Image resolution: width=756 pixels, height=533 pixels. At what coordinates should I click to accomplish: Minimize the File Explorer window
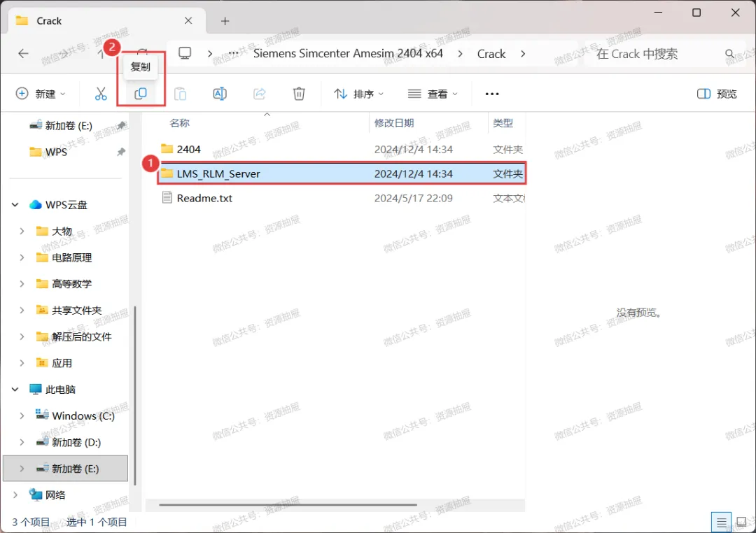click(658, 13)
